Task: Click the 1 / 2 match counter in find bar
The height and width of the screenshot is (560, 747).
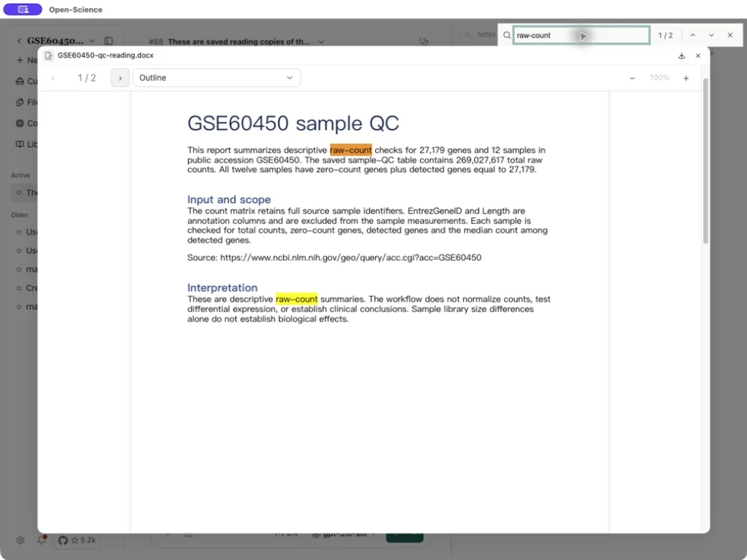Action: (665, 35)
